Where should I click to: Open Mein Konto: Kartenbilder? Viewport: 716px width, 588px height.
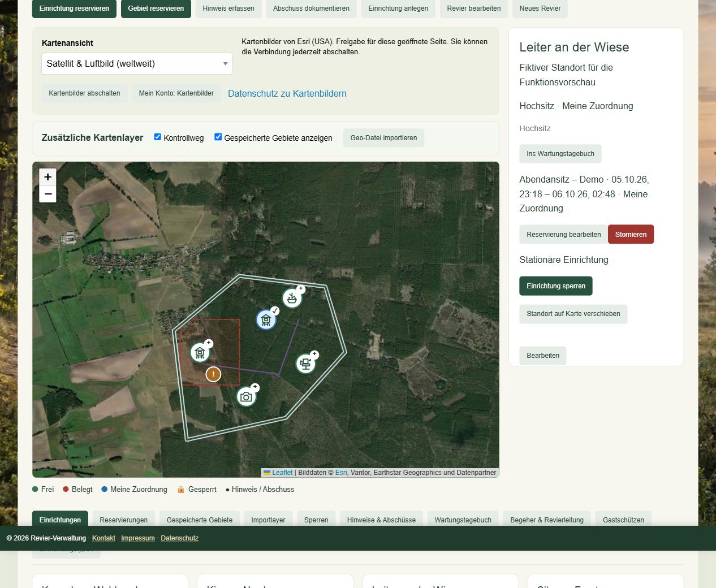(176, 93)
